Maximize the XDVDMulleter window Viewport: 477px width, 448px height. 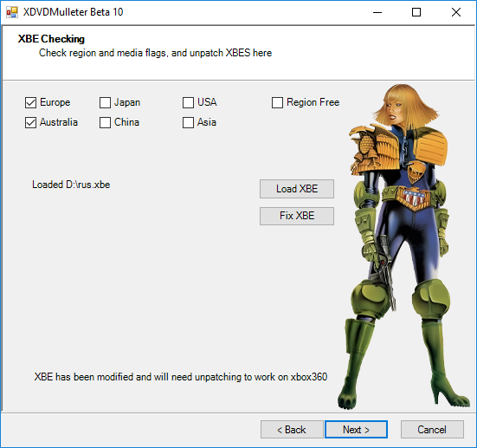(x=416, y=12)
